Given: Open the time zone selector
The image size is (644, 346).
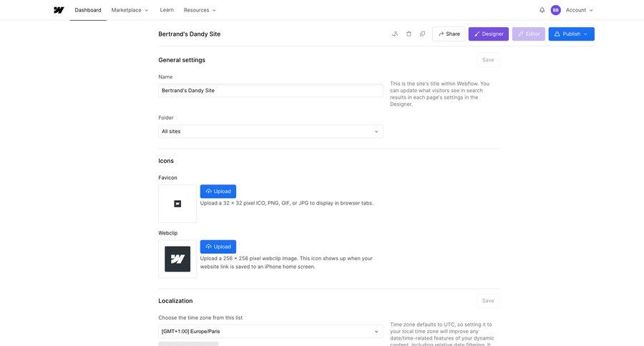Looking at the screenshot, I should pos(270,332).
